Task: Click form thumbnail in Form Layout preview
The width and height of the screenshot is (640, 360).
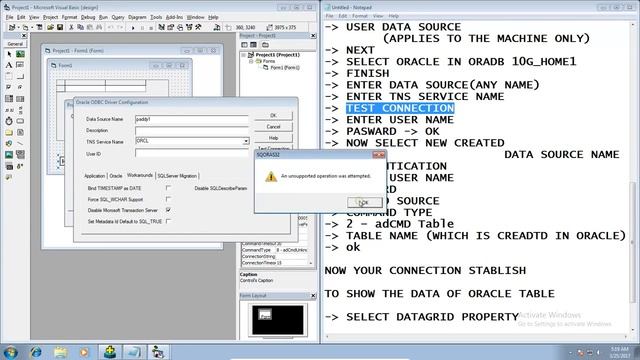Action: tap(265, 315)
